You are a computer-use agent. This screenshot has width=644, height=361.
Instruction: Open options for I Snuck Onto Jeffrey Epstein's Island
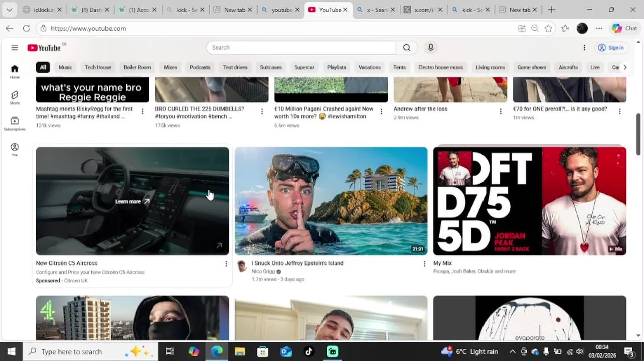[424, 264]
